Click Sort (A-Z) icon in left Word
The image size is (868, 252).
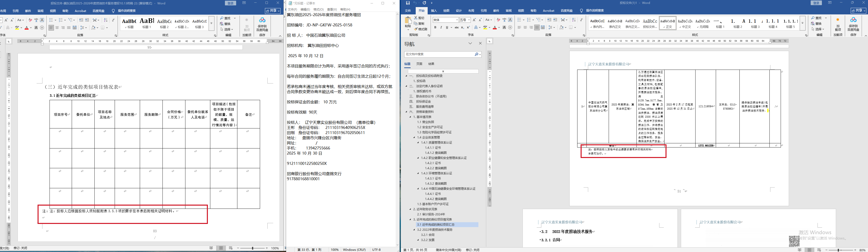point(105,20)
